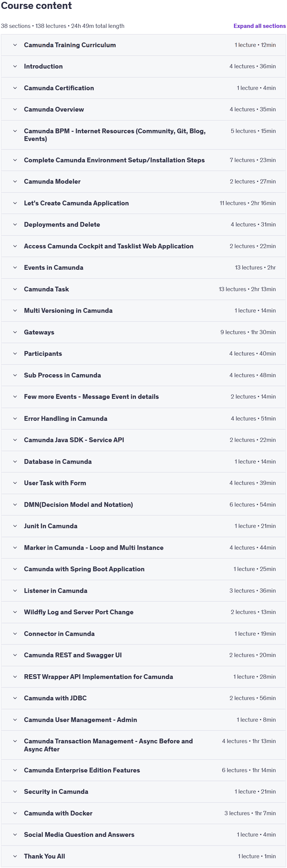This screenshot has height=868, width=287.
Task: Expand the Thank You All section
Action: (x=143, y=856)
